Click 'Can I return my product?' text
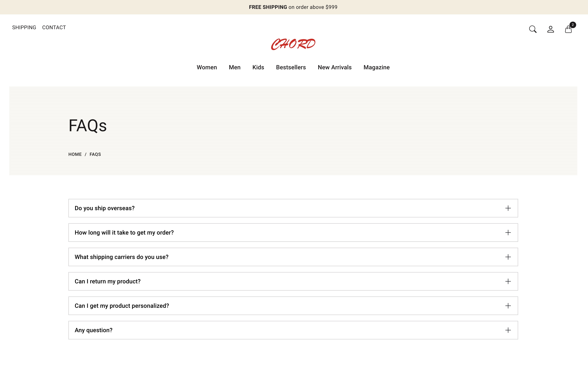588x383 pixels. coord(107,282)
